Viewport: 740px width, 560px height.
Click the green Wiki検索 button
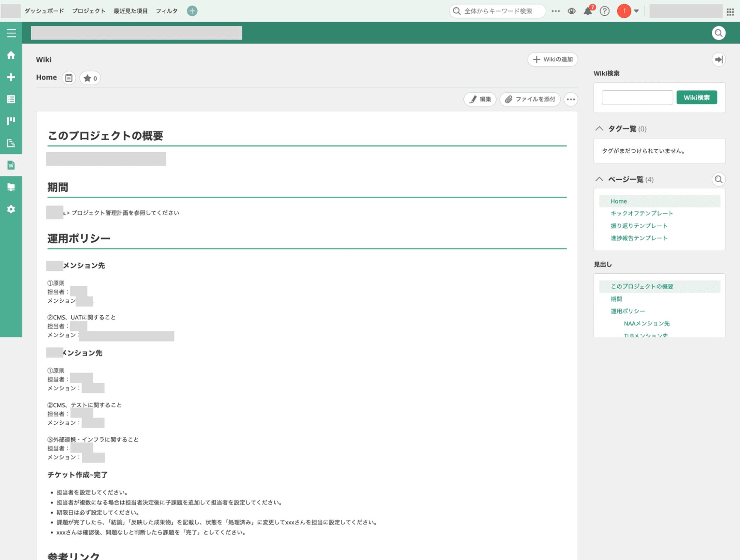tap(697, 97)
